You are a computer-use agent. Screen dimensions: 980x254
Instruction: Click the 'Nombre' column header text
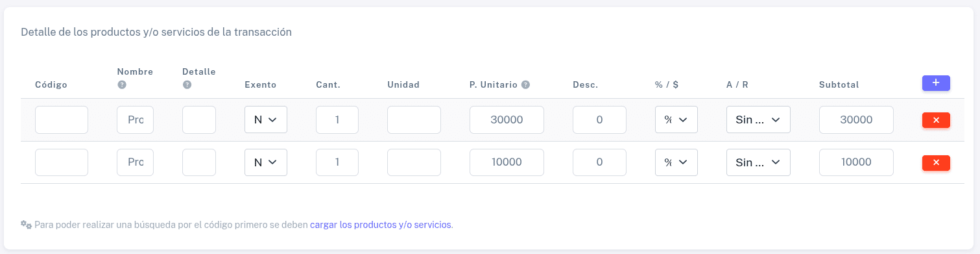pyautogui.click(x=135, y=71)
